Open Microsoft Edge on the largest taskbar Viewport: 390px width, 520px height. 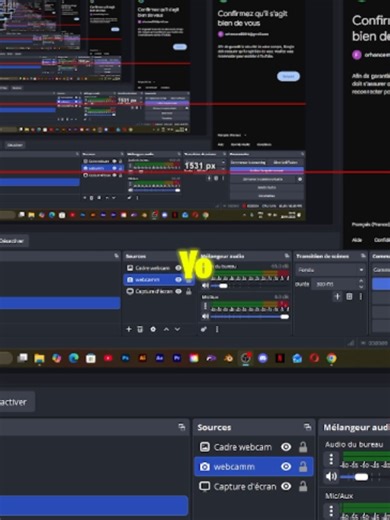(74, 358)
